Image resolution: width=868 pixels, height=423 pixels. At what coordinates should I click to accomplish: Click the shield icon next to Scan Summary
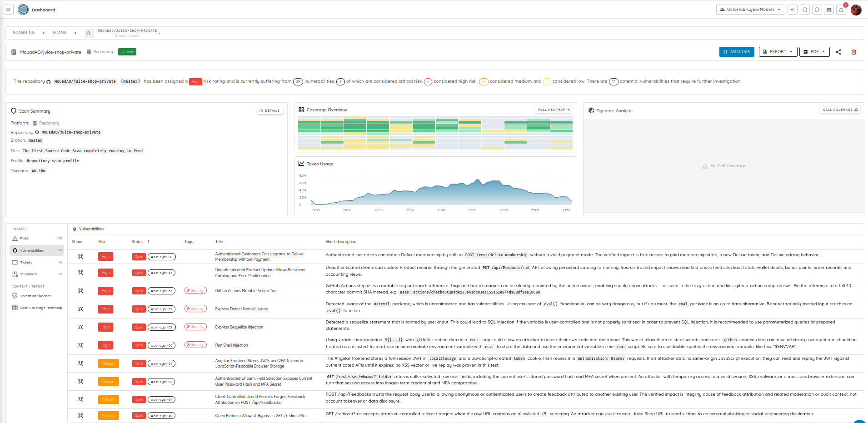click(x=14, y=111)
